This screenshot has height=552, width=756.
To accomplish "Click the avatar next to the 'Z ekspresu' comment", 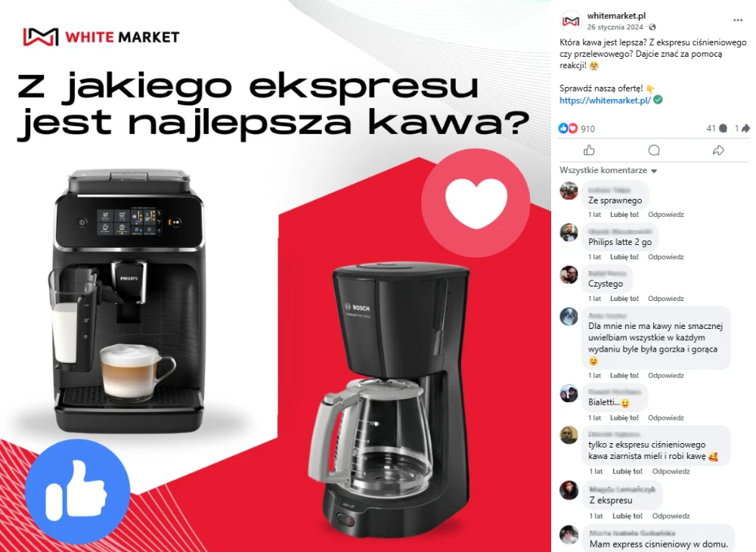I will coord(569,490).
